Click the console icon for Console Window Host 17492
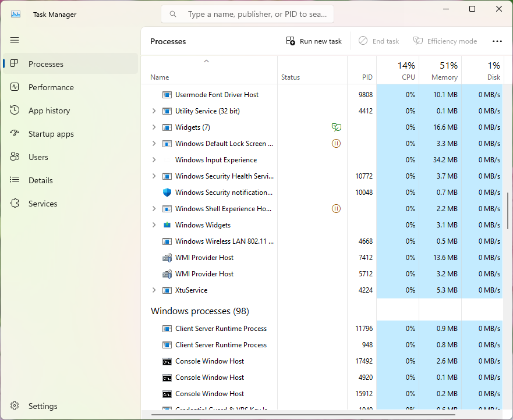513x420 pixels. click(167, 361)
